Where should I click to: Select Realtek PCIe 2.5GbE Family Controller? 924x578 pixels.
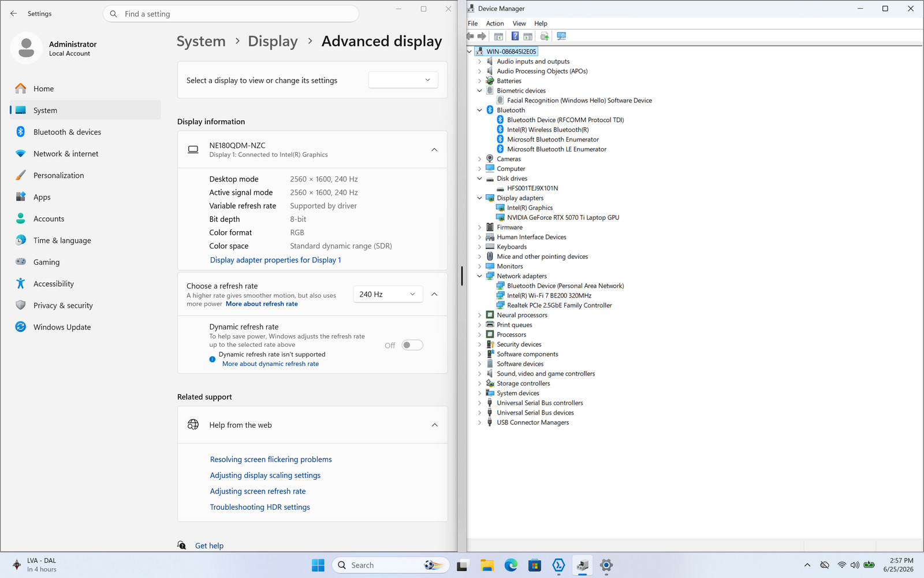560,305
